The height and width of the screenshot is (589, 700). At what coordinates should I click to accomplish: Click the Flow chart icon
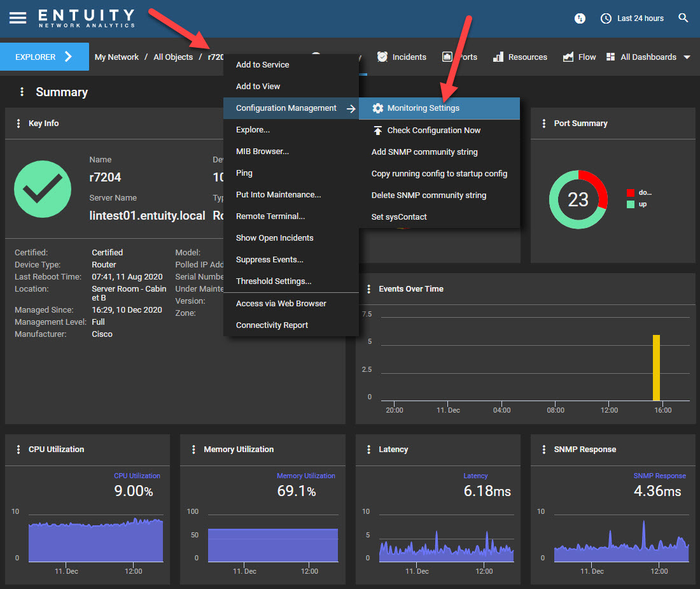click(568, 57)
